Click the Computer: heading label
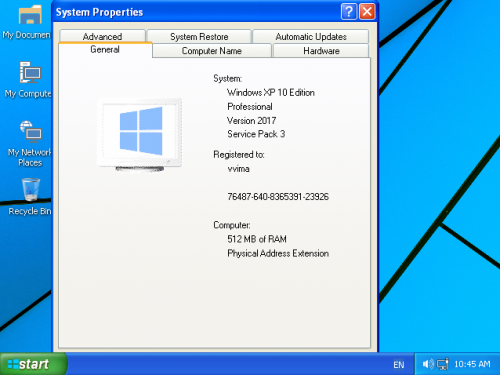This screenshot has height=375, width=500. coord(232,225)
